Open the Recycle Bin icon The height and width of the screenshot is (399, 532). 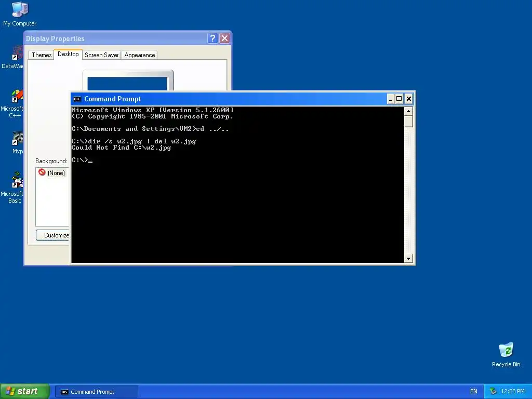(506, 354)
